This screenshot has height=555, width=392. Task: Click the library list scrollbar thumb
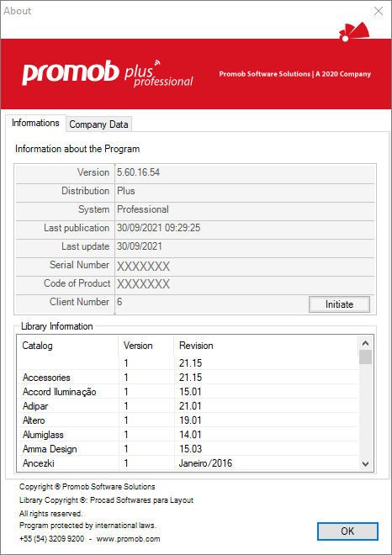tap(366, 357)
